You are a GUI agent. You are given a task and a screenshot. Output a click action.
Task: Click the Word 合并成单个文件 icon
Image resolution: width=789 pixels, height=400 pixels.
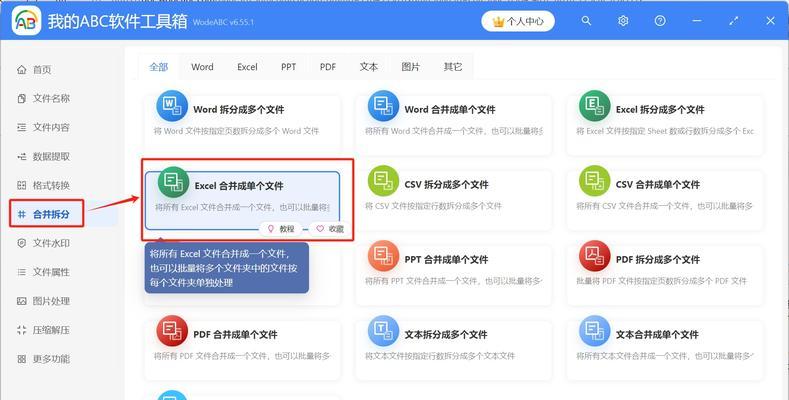[x=383, y=106]
